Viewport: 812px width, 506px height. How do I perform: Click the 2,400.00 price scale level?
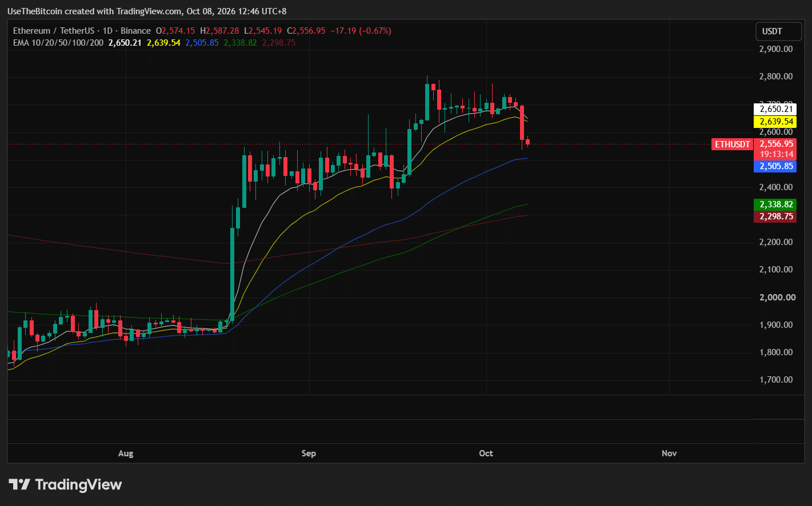point(775,187)
